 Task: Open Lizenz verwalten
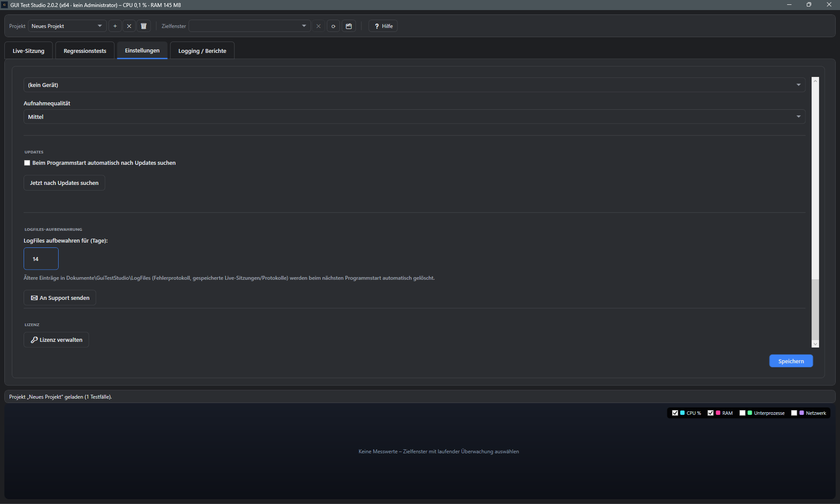pos(56,340)
